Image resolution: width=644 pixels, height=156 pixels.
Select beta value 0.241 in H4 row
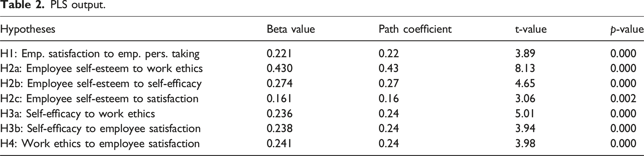[x=280, y=144]
